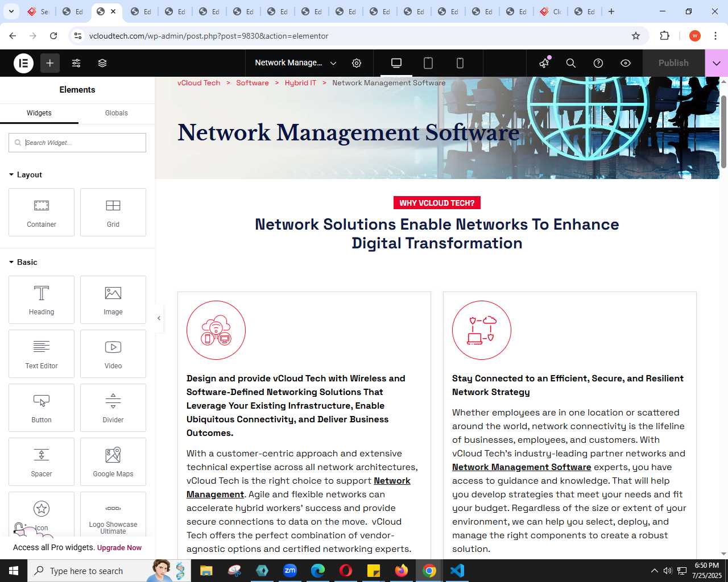This screenshot has width=728, height=582.
Task: Click the WHY VCLOUD TECH? badge
Action: click(x=437, y=203)
